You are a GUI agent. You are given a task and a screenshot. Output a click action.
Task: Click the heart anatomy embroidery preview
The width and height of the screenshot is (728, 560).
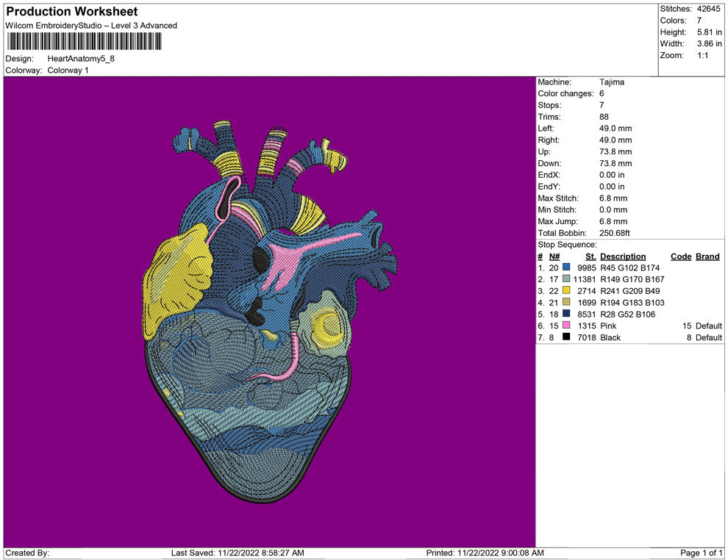click(x=269, y=312)
